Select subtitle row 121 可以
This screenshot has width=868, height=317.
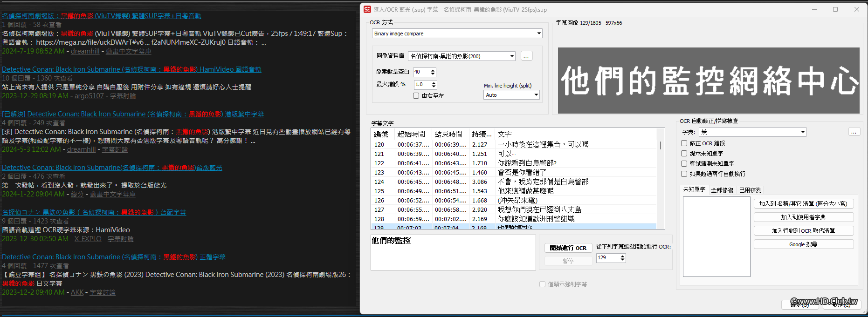(514, 154)
